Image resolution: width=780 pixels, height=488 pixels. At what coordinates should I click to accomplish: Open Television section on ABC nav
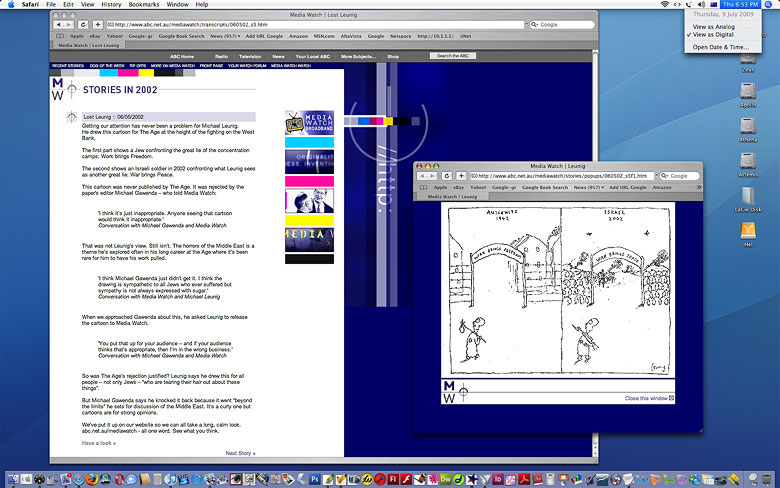tap(250, 56)
